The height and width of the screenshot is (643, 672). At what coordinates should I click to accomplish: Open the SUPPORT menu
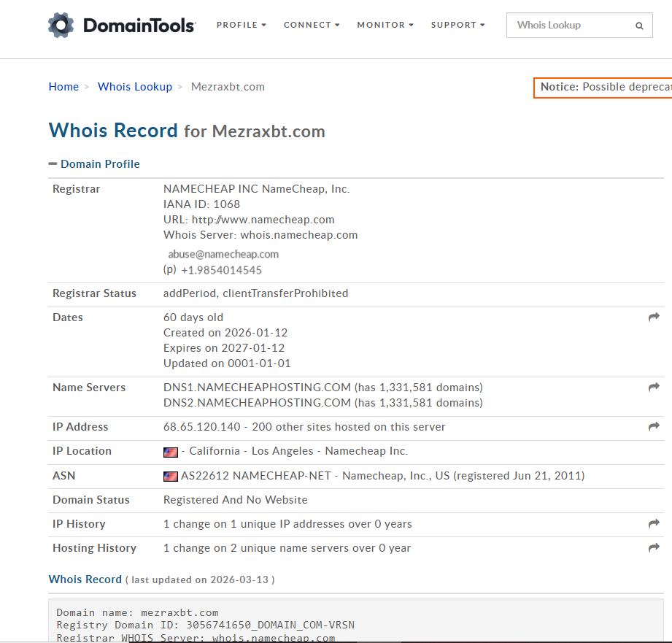457,25
